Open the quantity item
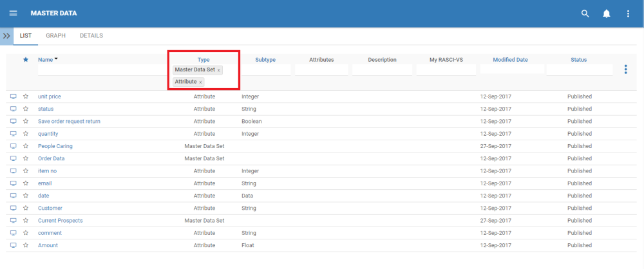 (x=48, y=133)
